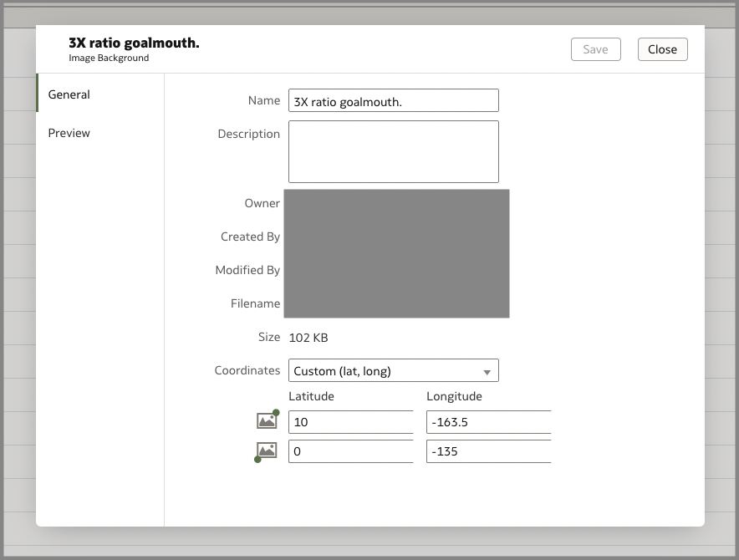Click the Size value 102 KB
The image size is (739, 560).
[x=308, y=338]
